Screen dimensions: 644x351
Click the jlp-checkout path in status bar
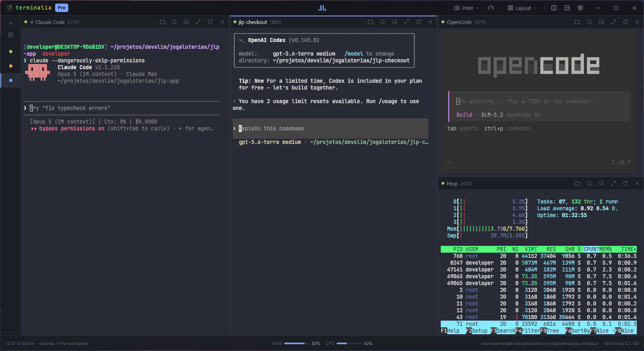click(539, 343)
